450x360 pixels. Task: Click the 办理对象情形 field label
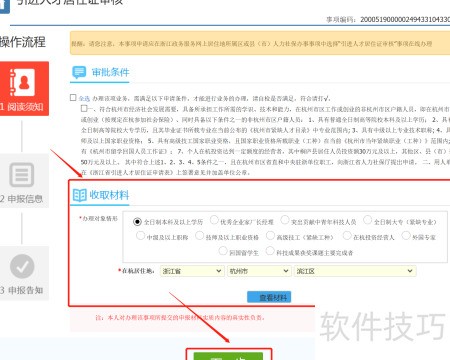click(x=100, y=219)
